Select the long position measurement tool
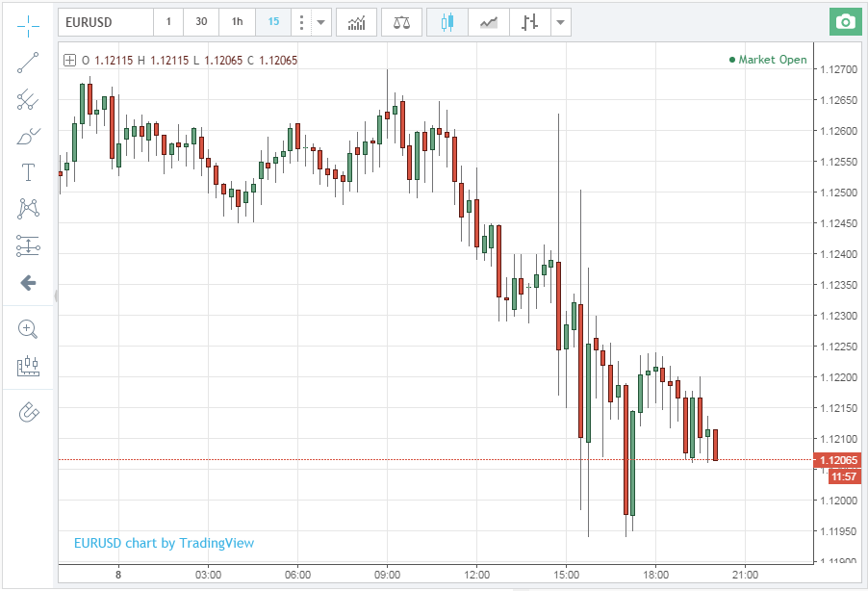 [28, 245]
